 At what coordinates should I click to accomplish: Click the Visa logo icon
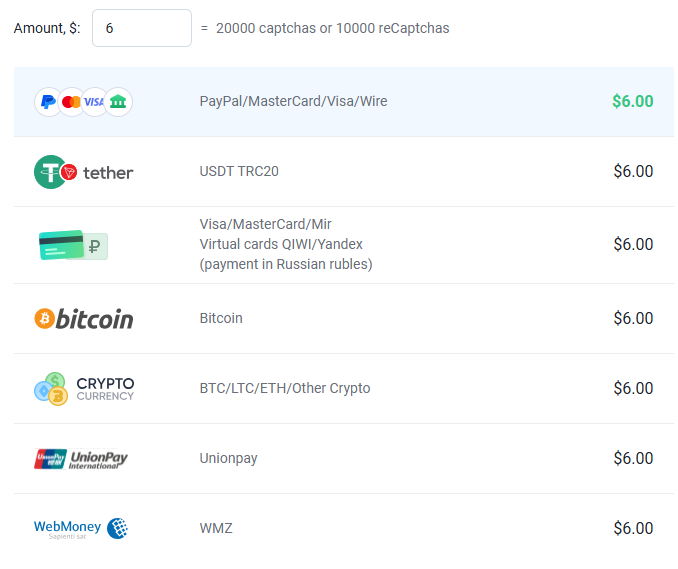click(94, 101)
